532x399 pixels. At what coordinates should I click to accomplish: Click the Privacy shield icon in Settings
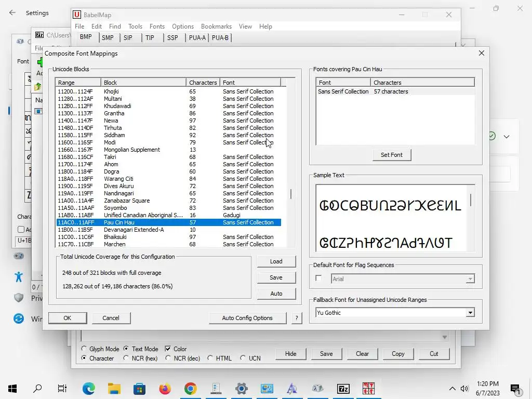tap(19, 298)
